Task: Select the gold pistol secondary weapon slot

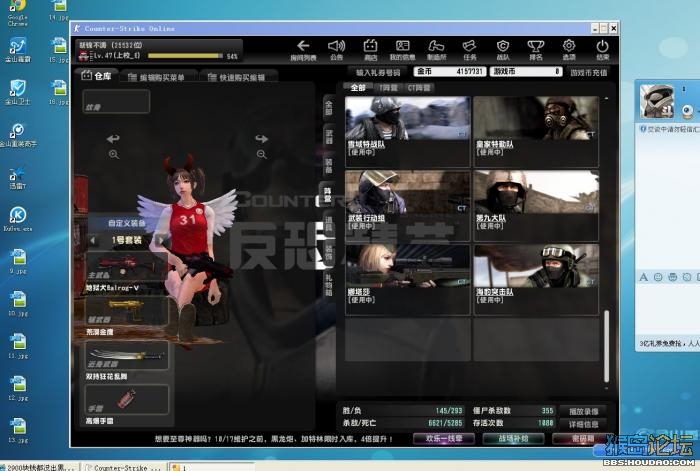Action: tap(127, 311)
